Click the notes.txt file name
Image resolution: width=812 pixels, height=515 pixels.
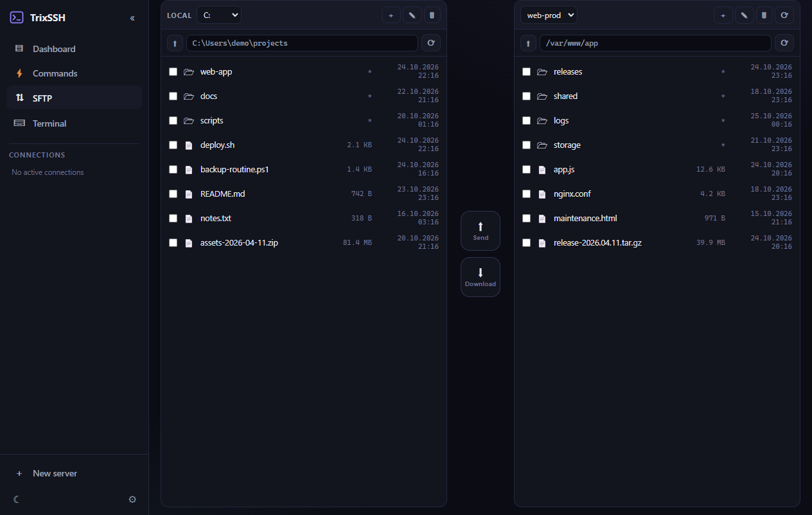pos(216,218)
